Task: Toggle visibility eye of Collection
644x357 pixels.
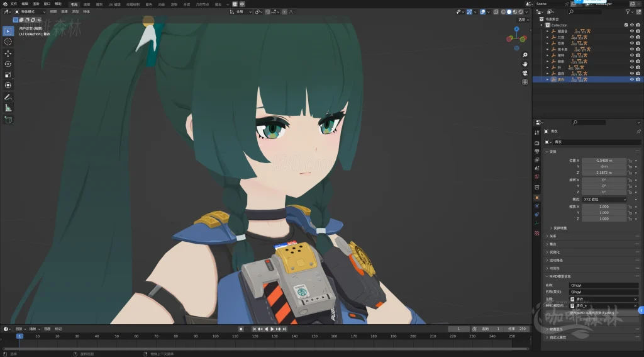Action: 631,25
